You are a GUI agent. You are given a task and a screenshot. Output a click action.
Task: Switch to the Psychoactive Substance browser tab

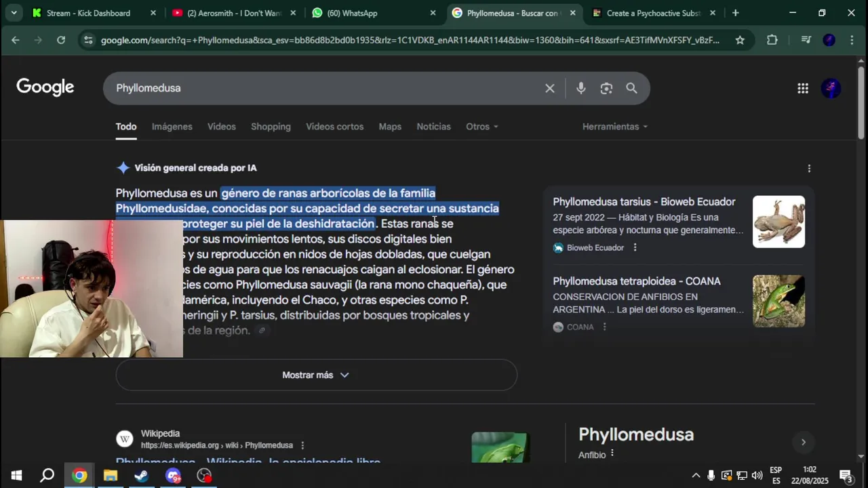[x=654, y=13]
